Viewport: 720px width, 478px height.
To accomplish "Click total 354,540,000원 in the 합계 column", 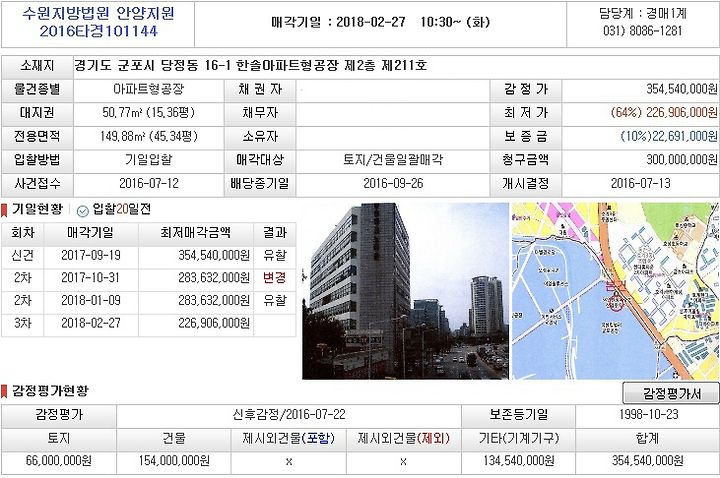I will pos(647,461).
